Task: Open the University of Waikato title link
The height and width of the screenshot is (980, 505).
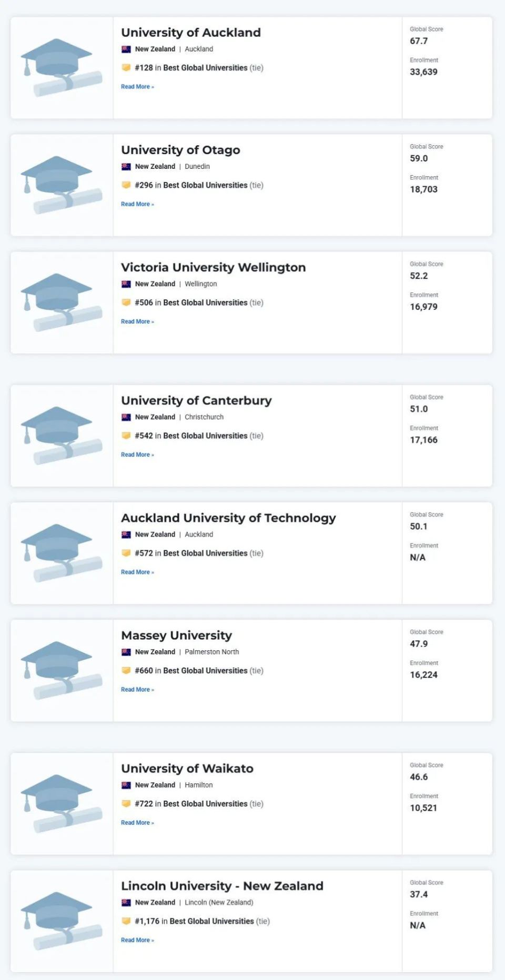Action: 187,769
